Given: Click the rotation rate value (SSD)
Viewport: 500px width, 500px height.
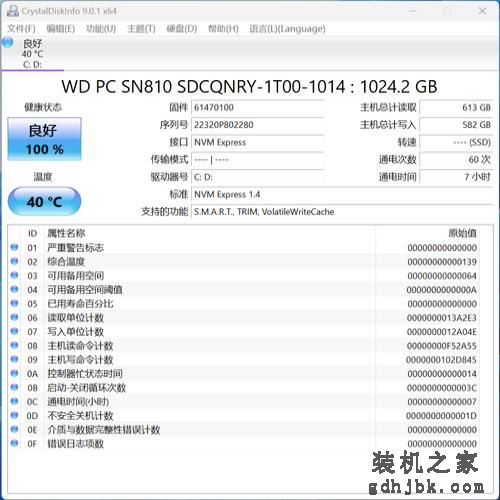Looking at the screenshot, I should pos(456,142).
